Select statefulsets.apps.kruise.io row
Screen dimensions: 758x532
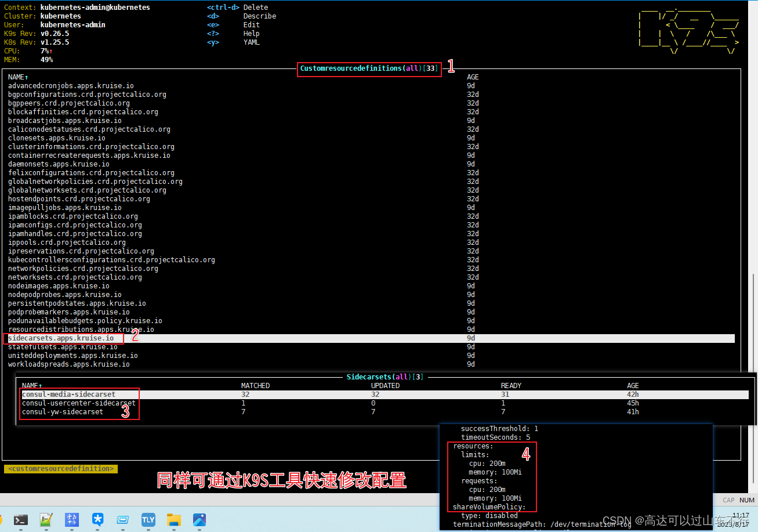[371, 347]
